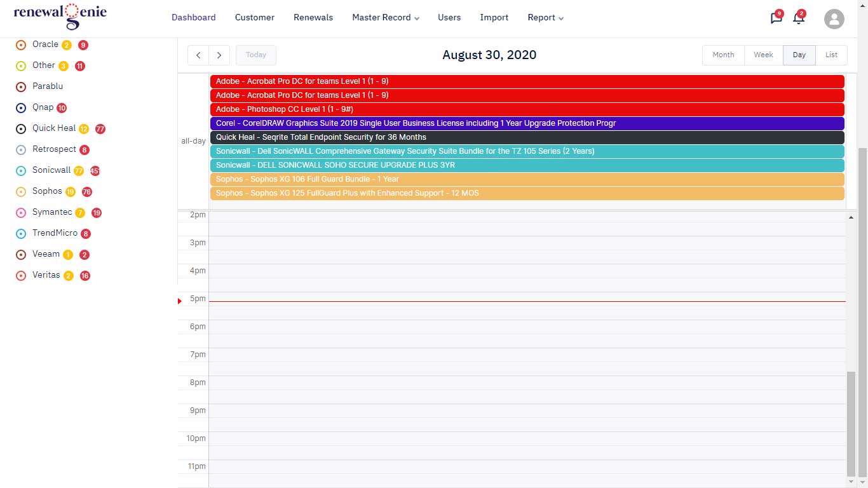
Task: Toggle Symantec vendor radio circle
Action: coord(20,213)
